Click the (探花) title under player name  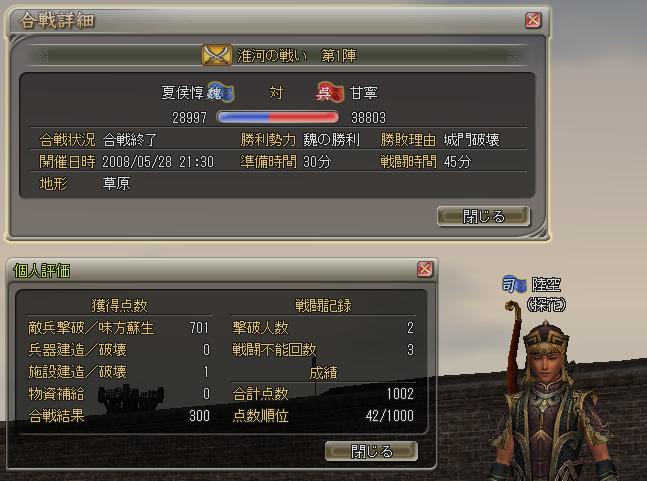pos(546,305)
